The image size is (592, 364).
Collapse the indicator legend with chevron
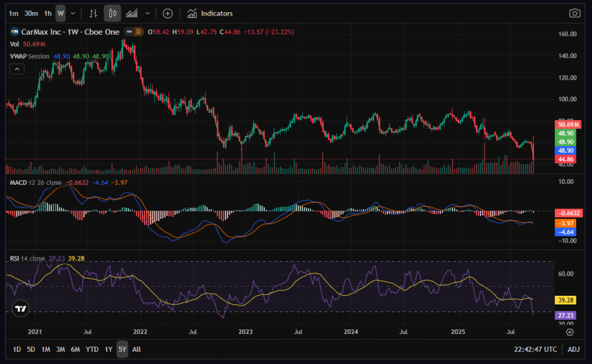click(17, 69)
